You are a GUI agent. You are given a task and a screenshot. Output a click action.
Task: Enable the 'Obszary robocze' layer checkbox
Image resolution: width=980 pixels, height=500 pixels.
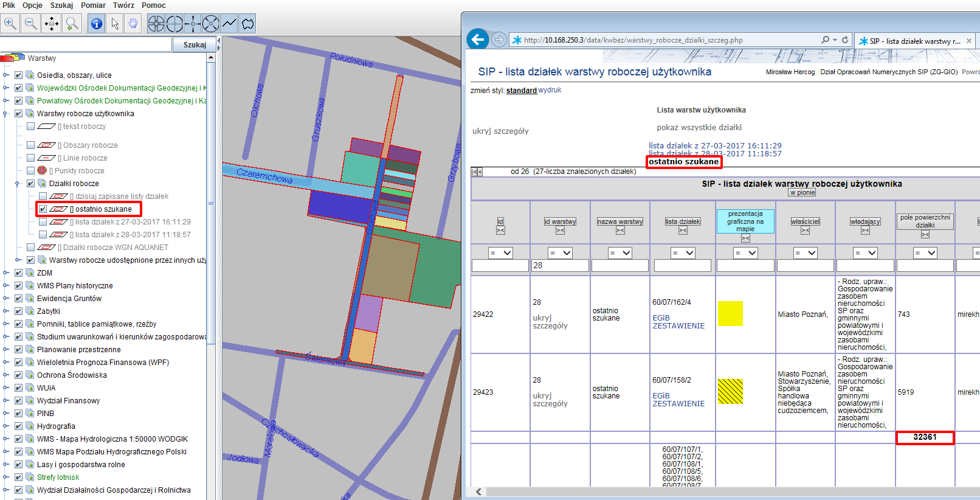(30, 145)
